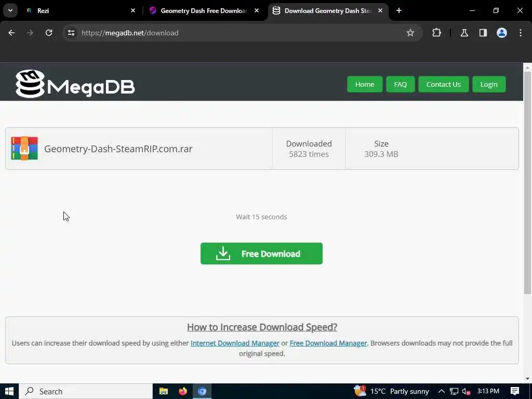
Task: Click the Wait 15 seconds text
Action: click(x=261, y=217)
